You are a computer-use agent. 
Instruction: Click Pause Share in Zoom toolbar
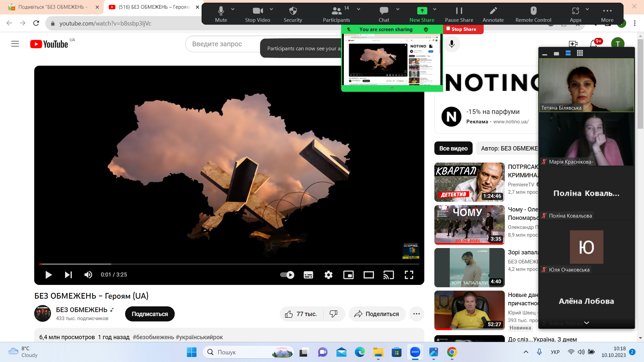459,14
